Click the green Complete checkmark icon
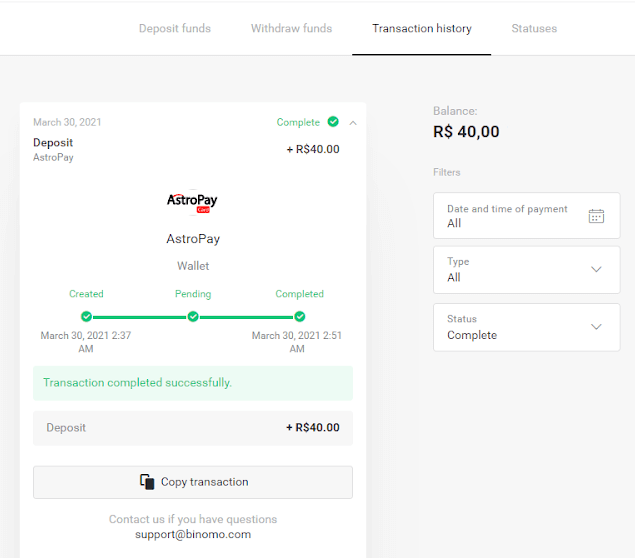The width and height of the screenshot is (635, 558). click(x=332, y=122)
